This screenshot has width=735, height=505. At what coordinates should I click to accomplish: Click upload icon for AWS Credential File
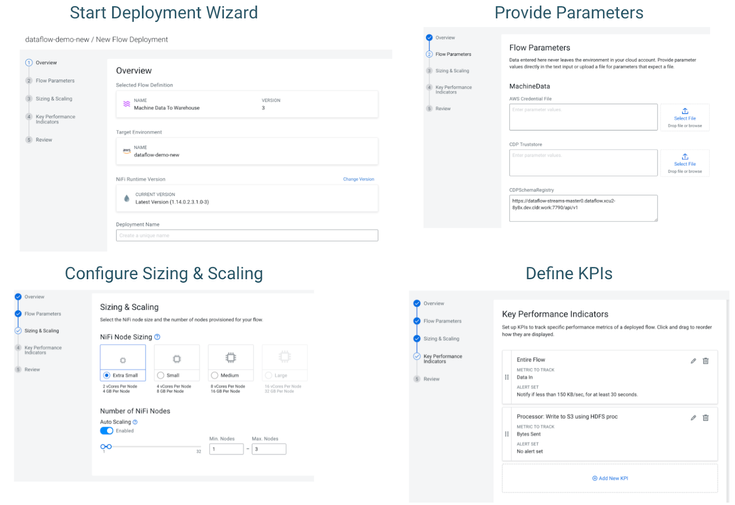click(x=685, y=111)
